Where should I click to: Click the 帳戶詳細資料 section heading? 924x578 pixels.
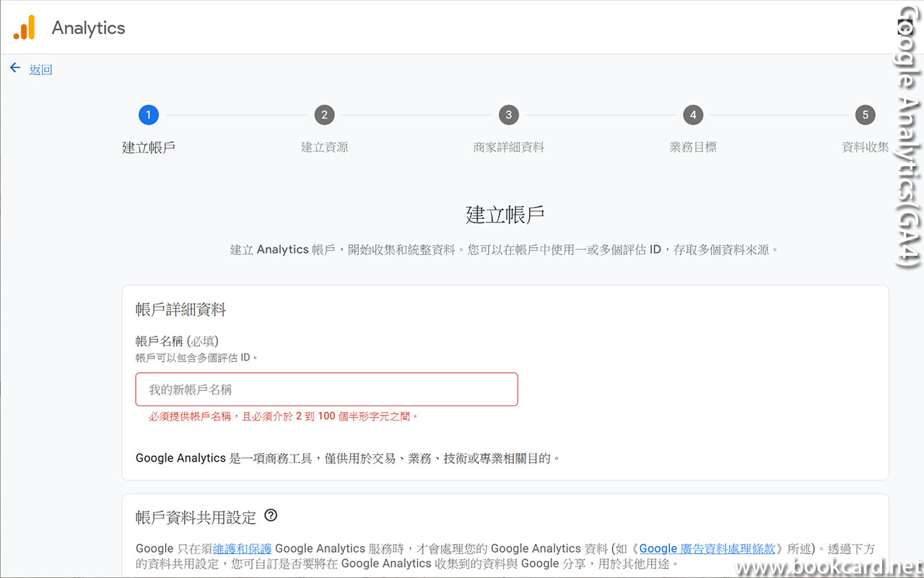click(x=181, y=309)
